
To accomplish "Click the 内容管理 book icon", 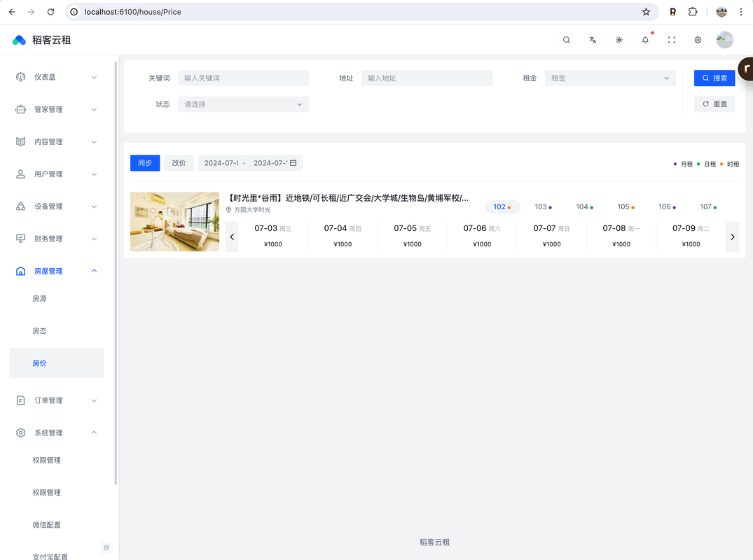I will point(20,141).
